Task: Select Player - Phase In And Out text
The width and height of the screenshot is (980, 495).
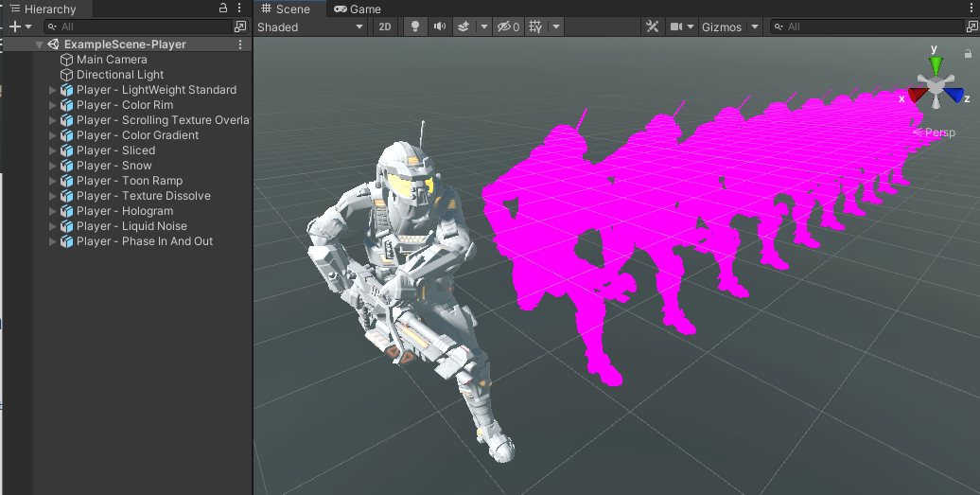Action: [x=145, y=241]
